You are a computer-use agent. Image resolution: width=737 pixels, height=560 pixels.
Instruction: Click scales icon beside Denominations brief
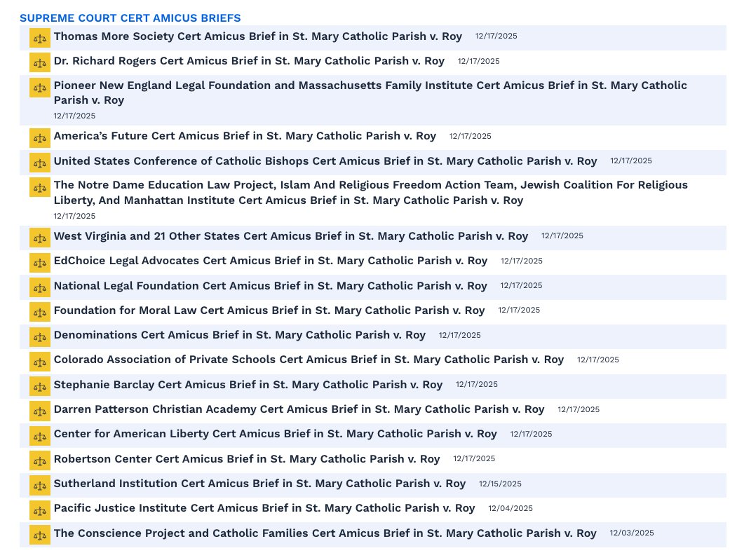pos(40,337)
